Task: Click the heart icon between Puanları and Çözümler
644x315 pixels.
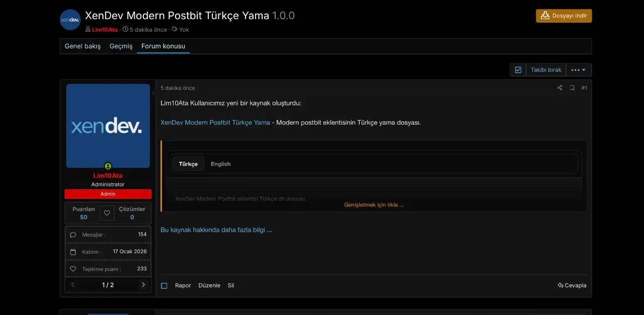Action: pyautogui.click(x=107, y=213)
